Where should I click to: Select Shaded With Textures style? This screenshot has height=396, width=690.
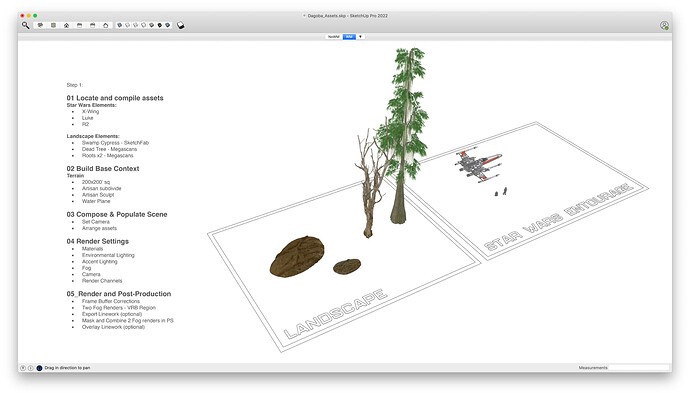pos(159,26)
